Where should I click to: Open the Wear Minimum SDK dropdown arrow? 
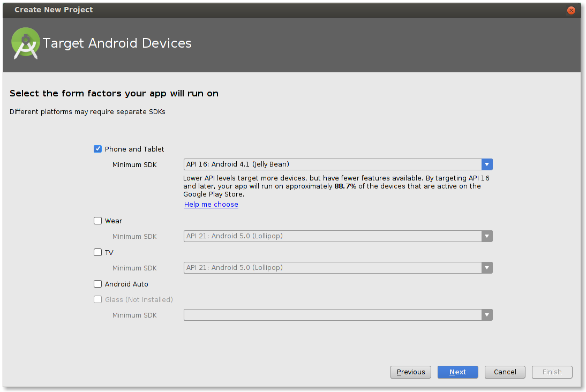(486, 236)
